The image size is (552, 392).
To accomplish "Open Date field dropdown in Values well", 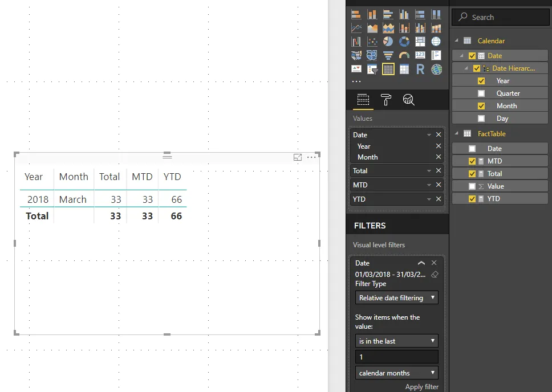I will [429, 135].
